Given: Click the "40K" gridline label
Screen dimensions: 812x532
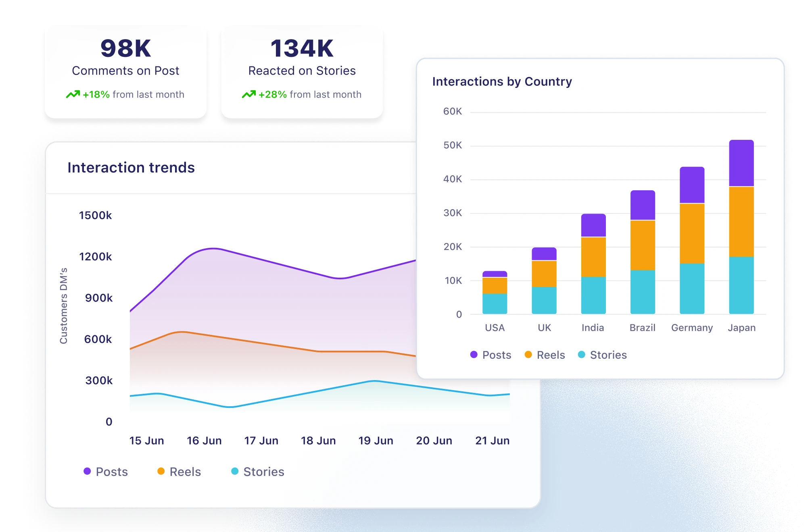Looking at the screenshot, I should point(453,179).
